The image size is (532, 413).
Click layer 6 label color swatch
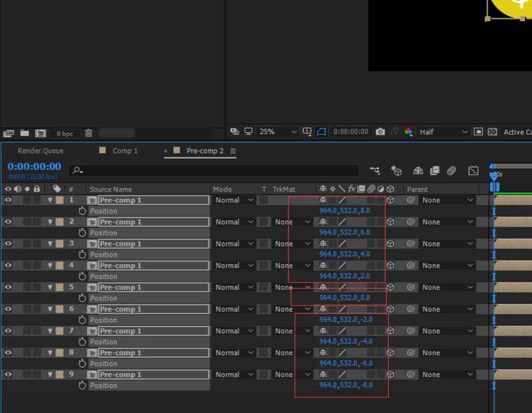pyautogui.click(x=60, y=309)
